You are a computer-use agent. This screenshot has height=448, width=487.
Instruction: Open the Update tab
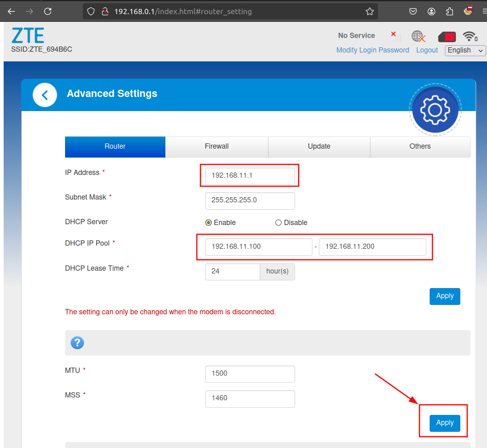319,147
